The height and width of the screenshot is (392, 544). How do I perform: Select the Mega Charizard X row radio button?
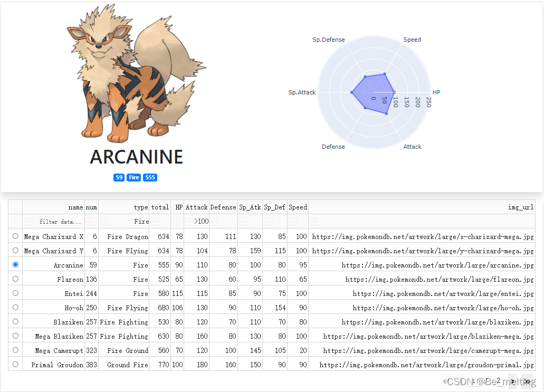(x=15, y=236)
